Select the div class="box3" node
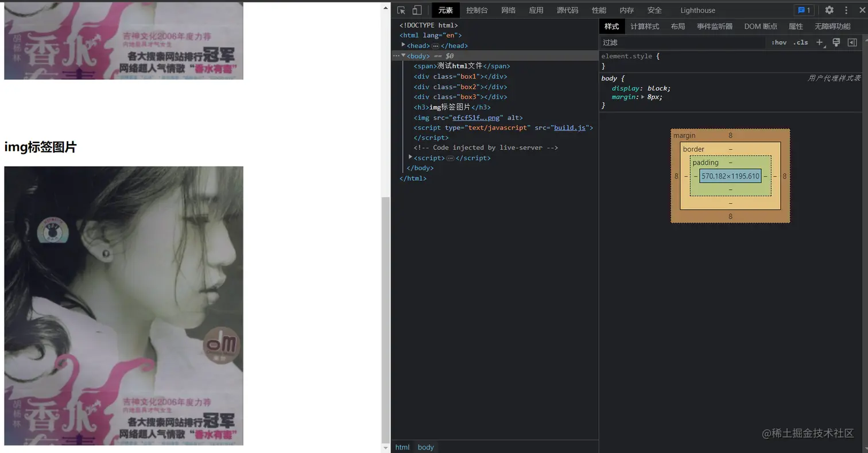Image resolution: width=868 pixels, height=453 pixels. pos(460,97)
